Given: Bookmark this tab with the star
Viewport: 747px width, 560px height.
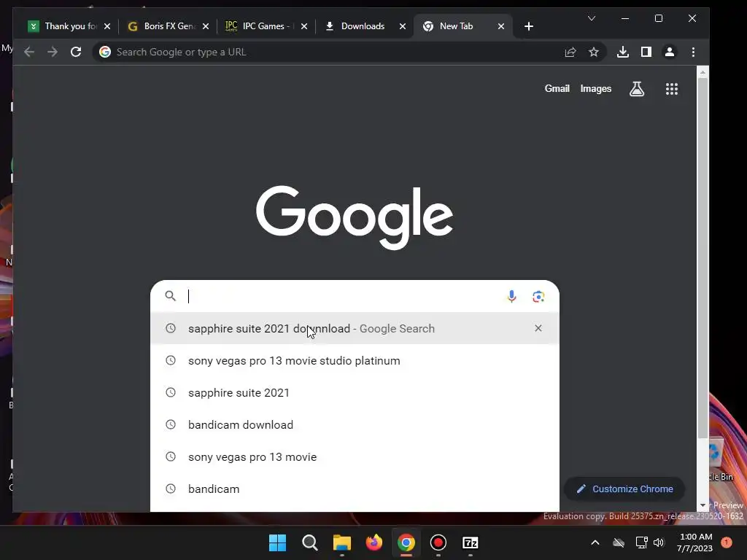Looking at the screenshot, I should [594, 52].
